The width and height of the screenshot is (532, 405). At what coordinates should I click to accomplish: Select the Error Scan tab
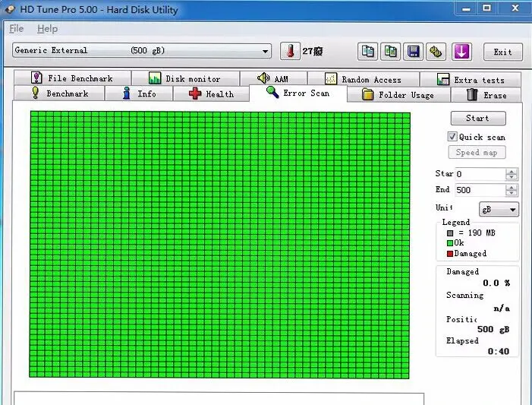[298, 93]
